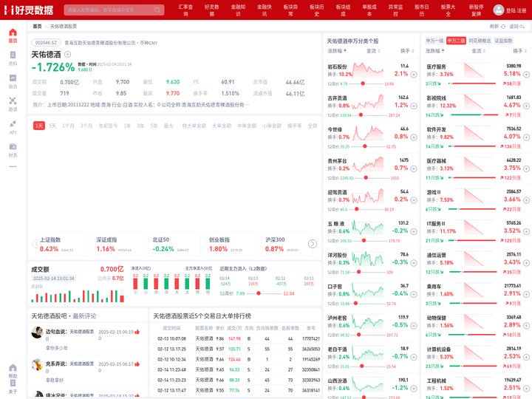Toggle 中单金额 chart series
Viewport: 532px width, 399px height.
coord(247,126)
